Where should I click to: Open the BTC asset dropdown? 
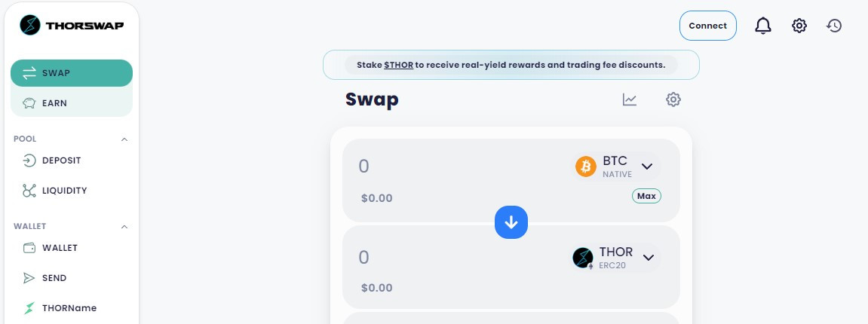point(615,167)
